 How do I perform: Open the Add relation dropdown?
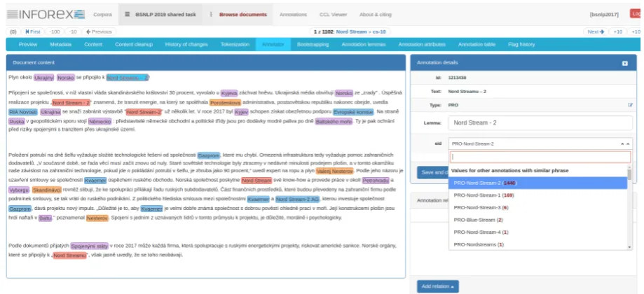(x=437, y=286)
